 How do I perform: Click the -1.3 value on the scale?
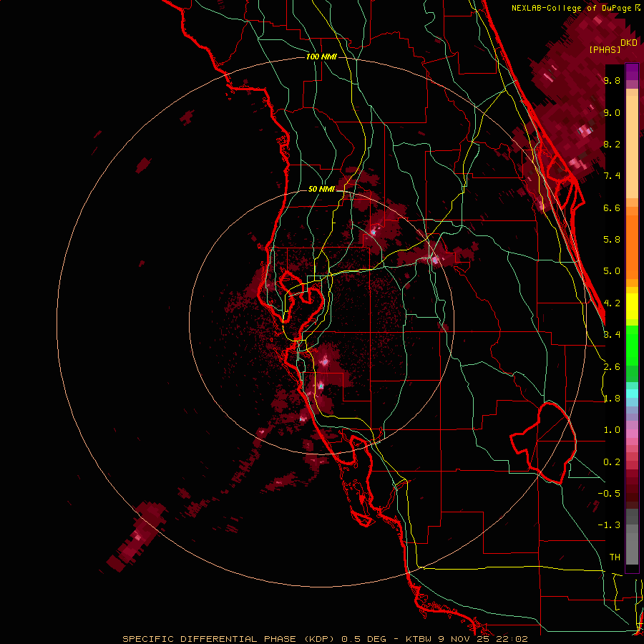click(609, 525)
